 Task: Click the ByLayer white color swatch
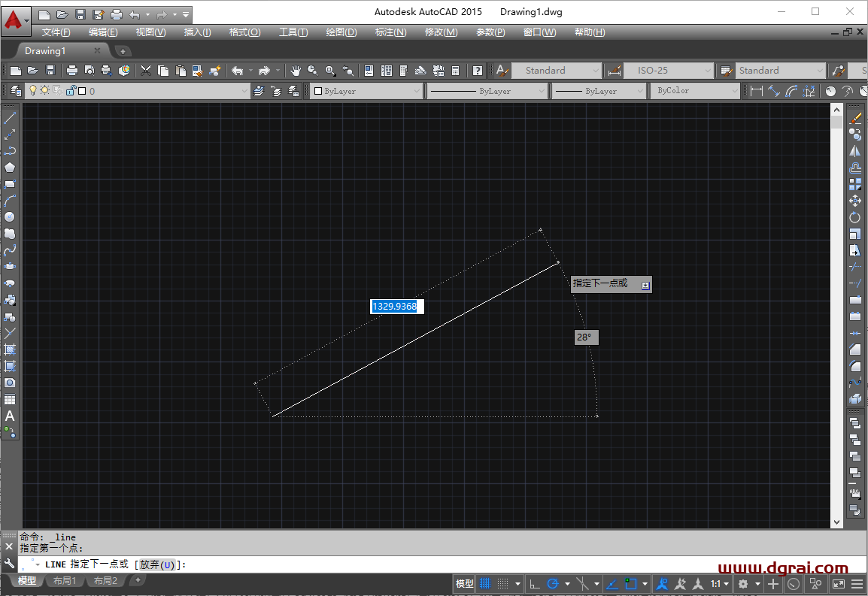tap(317, 91)
